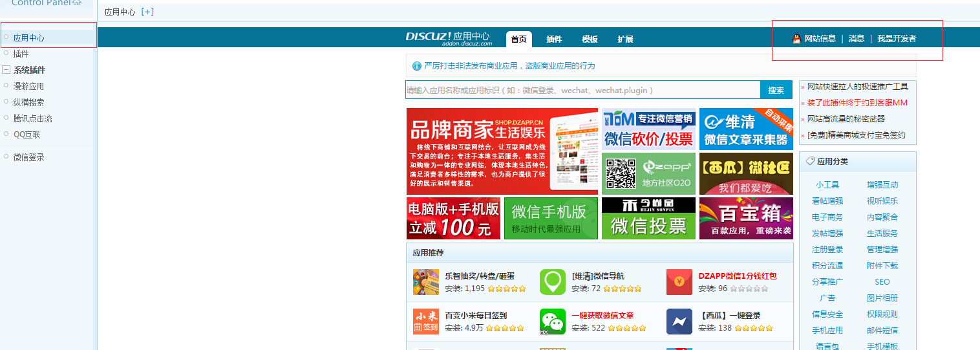Open the 百变小米每日签到 orange icon
Image resolution: width=980 pixels, height=350 pixels.
point(426,322)
